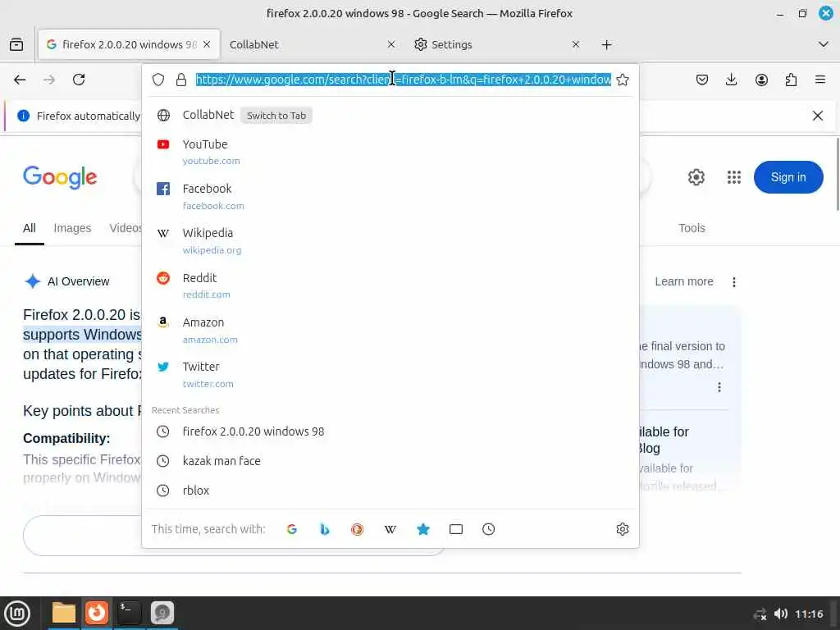The width and height of the screenshot is (840, 630).
Task: Click the site security padlock icon
Action: pyautogui.click(x=181, y=80)
